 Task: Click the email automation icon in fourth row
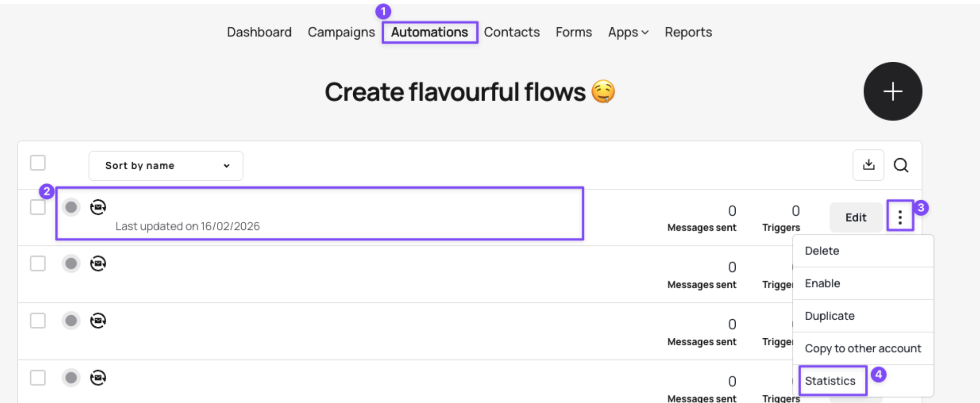(98, 378)
